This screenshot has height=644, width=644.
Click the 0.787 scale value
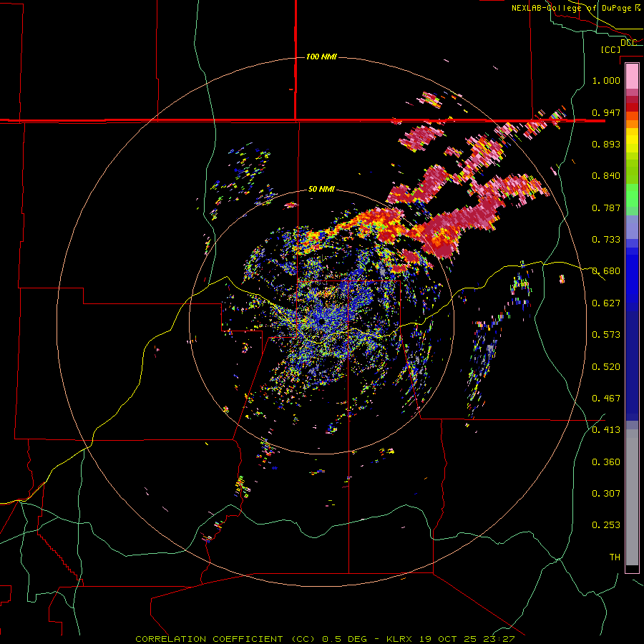click(606, 208)
